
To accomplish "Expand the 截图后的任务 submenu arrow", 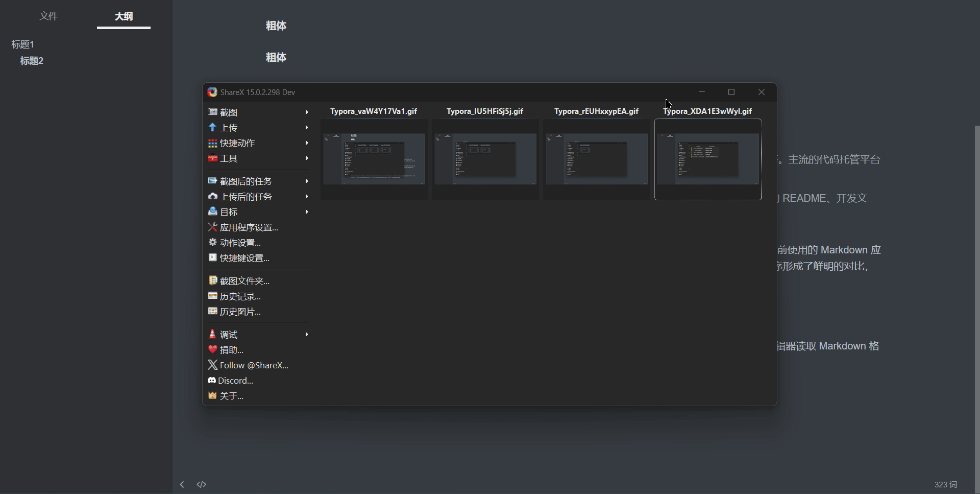I will click(x=307, y=181).
